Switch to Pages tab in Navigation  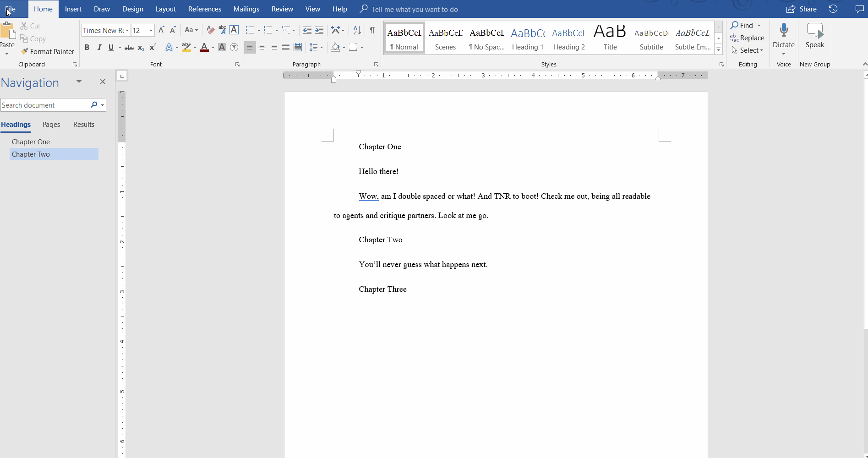(x=51, y=125)
